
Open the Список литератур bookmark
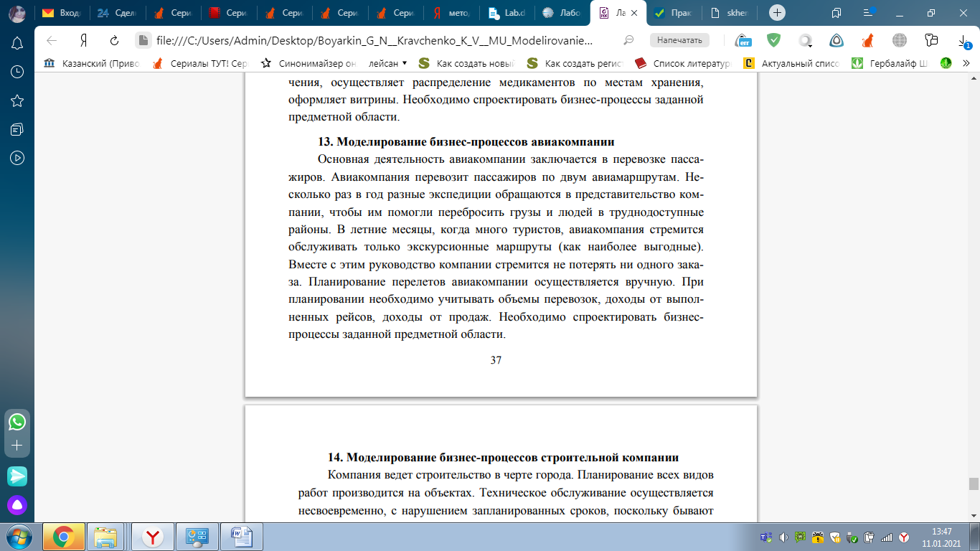pyautogui.click(x=682, y=63)
